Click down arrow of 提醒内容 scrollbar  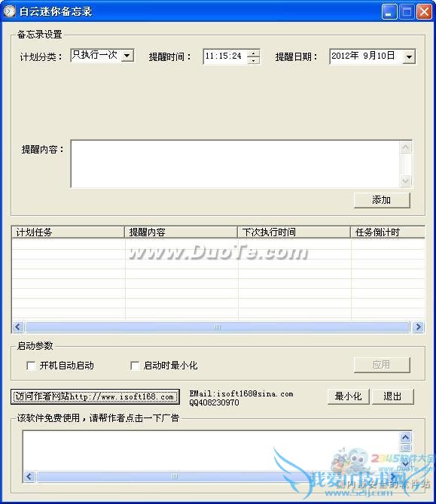pos(405,181)
